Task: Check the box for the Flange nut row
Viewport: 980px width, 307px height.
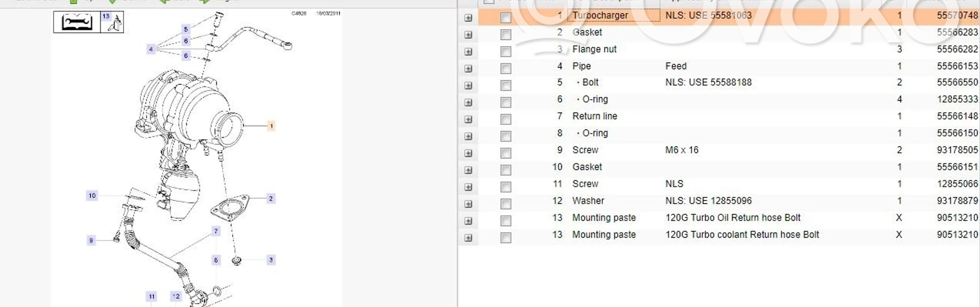Action: [506, 51]
